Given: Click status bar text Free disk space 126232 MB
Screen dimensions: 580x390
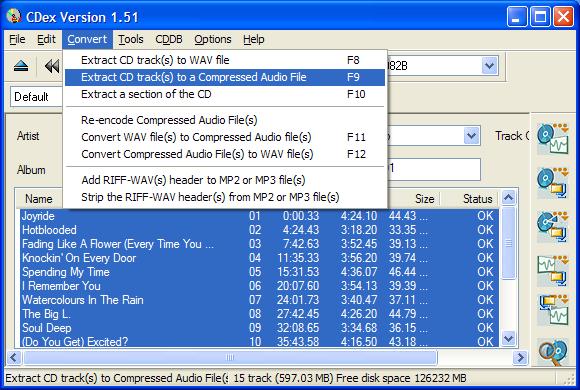Looking at the screenshot, I should (401, 378).
